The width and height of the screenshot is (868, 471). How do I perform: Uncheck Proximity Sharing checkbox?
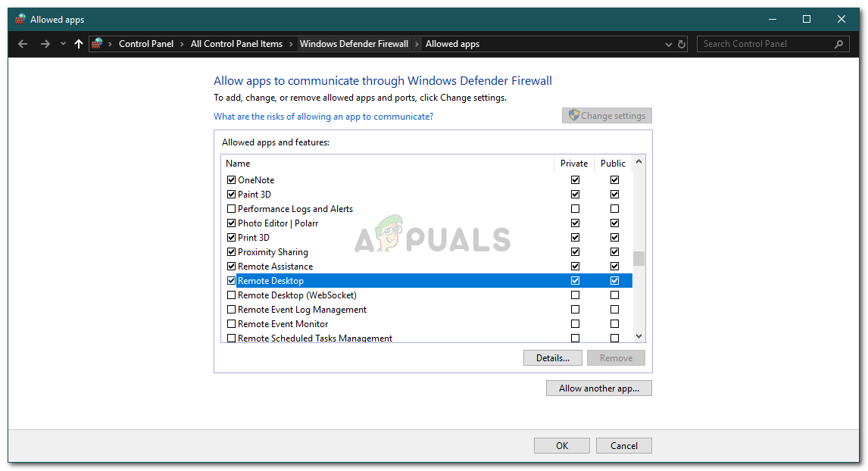coord(232,252)
